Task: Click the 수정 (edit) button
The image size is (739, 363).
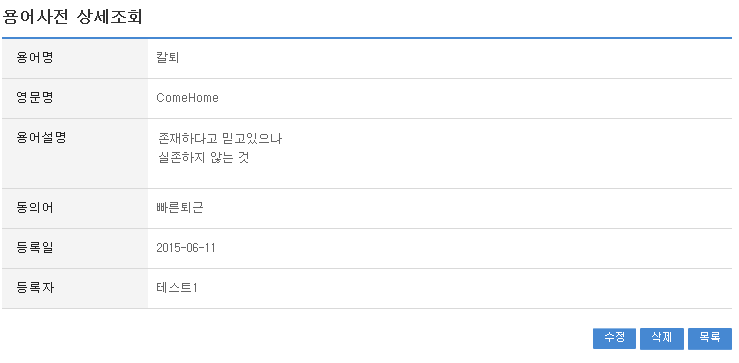Action: point(614,338)
